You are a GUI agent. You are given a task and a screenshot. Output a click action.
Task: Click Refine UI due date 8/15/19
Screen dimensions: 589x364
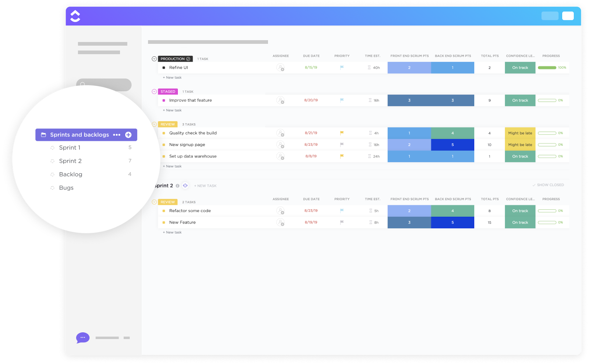point(311,68)
